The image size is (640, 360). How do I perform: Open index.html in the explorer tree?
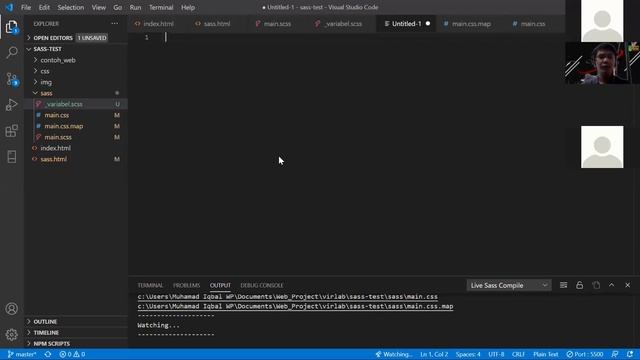(x=76, y=148)
